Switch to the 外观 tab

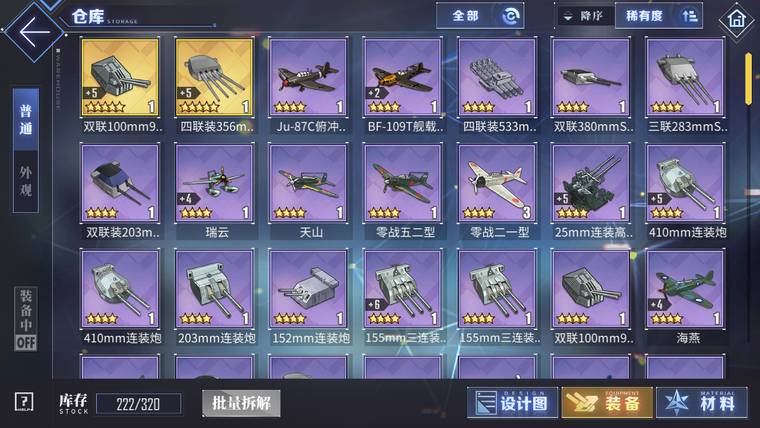coord(26,181)
